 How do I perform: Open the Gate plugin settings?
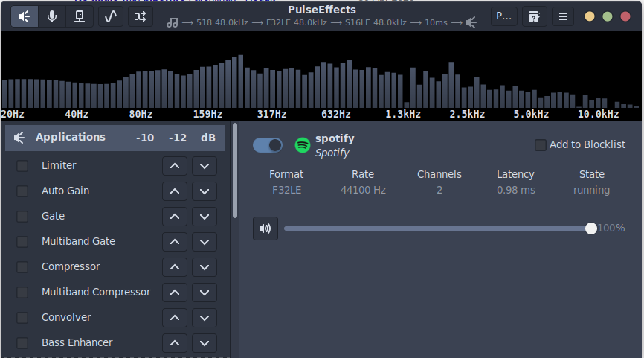[53, 216]
